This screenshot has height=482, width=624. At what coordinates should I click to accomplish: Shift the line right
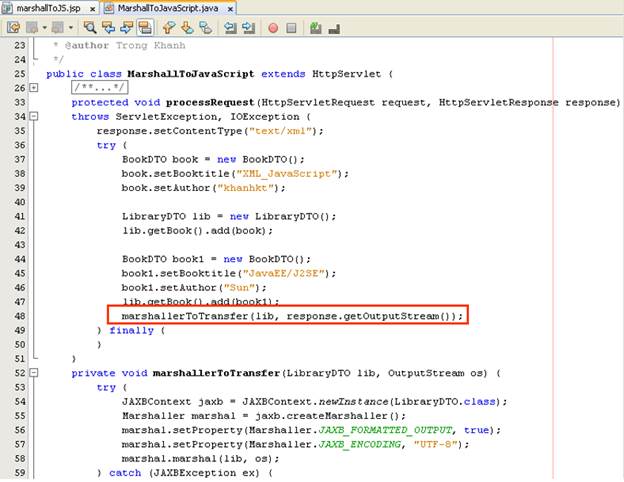[x=248, y=28]
